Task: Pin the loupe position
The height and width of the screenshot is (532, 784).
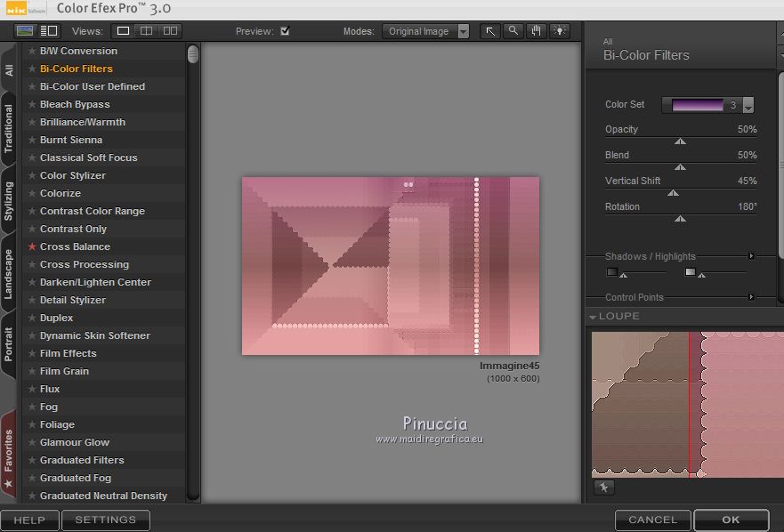Action: pos(603,487)
